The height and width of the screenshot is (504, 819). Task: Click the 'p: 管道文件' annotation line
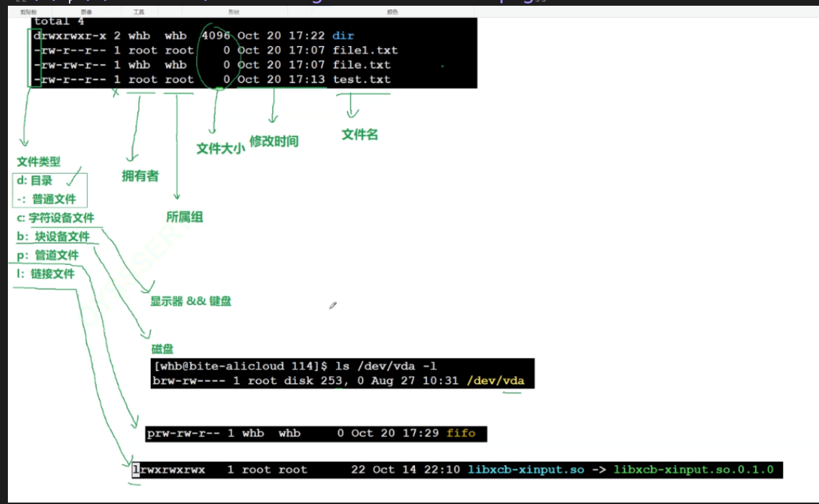[47, 255]
